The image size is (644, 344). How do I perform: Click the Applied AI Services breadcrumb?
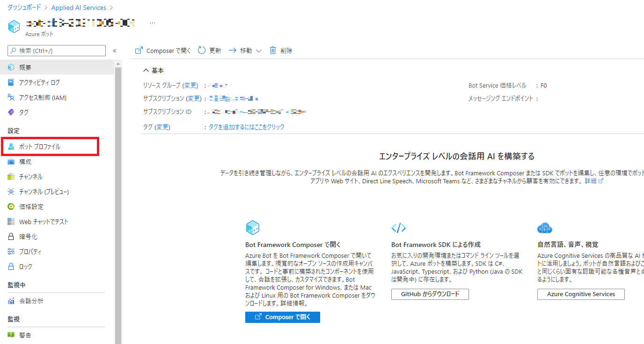click(79, 7)
